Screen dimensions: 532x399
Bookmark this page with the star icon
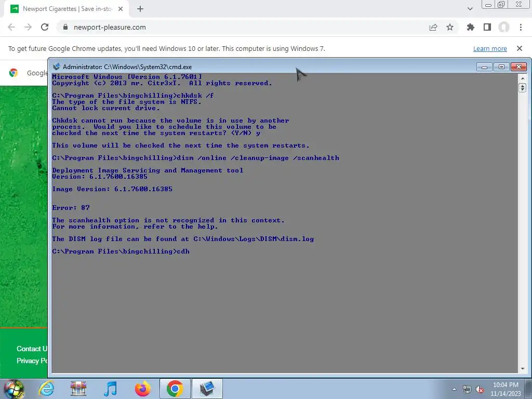(450, 27)
